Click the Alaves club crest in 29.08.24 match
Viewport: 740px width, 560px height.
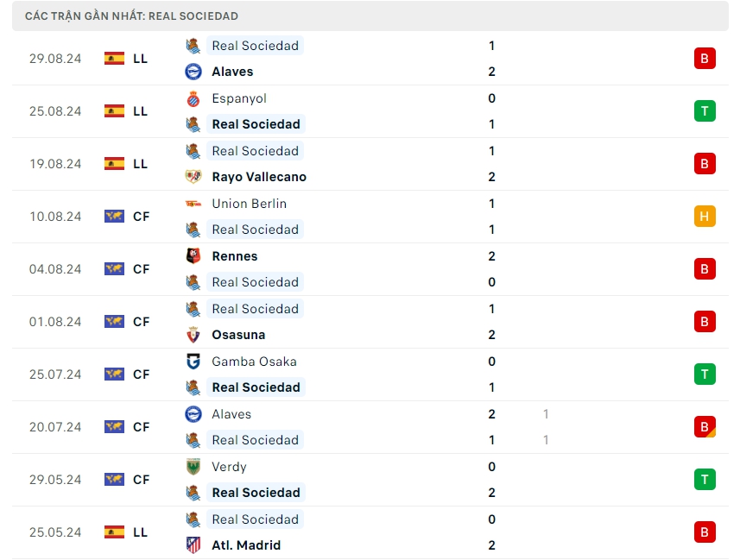[193, 72]
